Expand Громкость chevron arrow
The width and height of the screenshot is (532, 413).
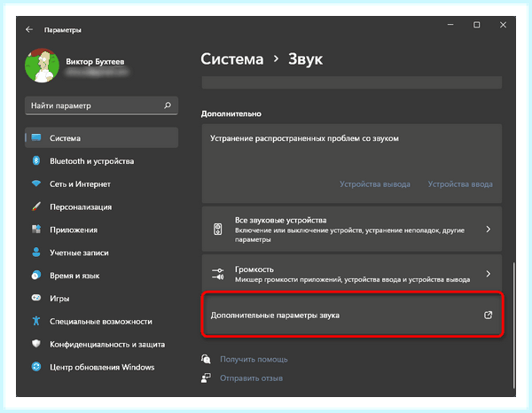click(x=488, y=274)
